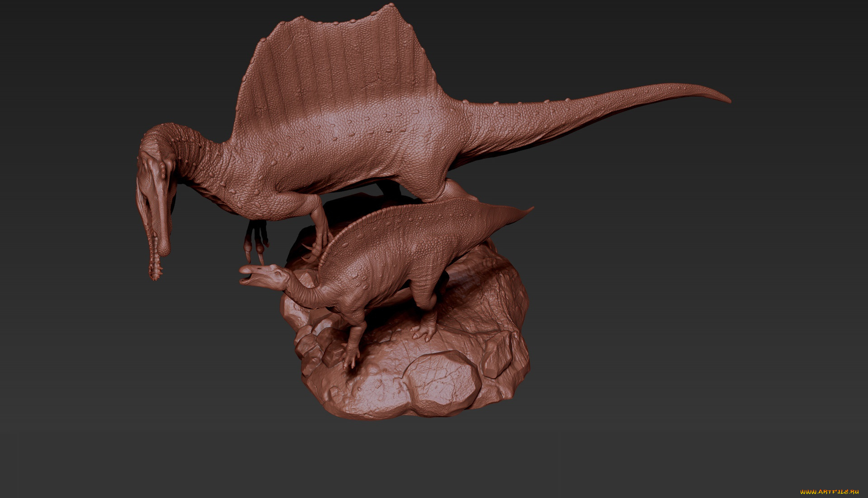Click the large smooth boulder at base front
Screen dimensions: 868x498
441,382
